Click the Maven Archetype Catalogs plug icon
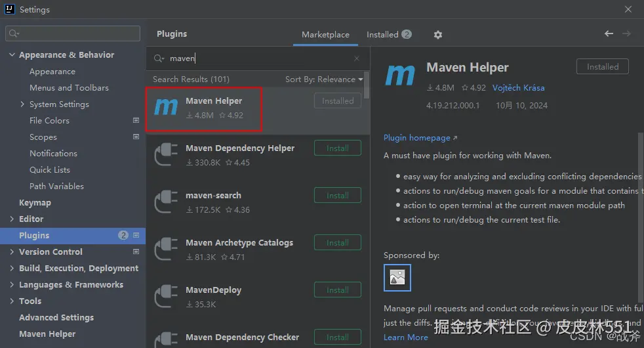This screenshot has width=644, height=348. click(166, 250)
